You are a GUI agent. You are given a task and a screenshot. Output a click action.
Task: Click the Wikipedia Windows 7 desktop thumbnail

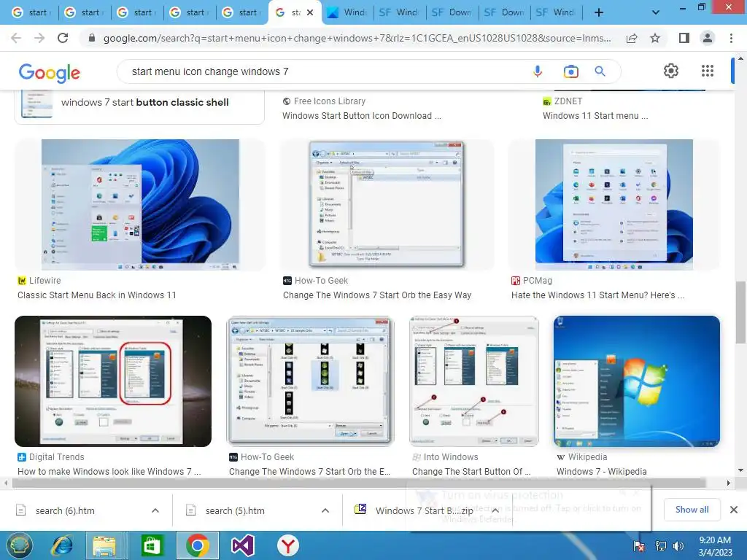(636, 381)
